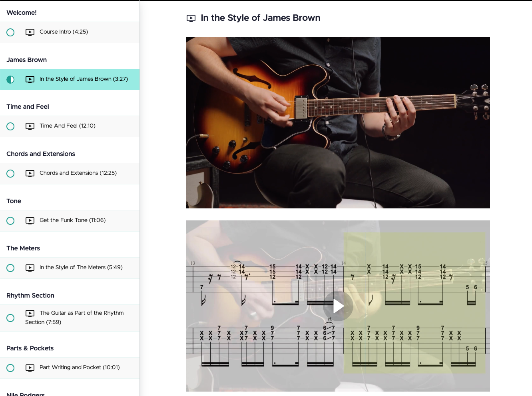Click video icon beside Guitar as Rhythm Section lesson
This screenshot has height=396, width=532.
30,313
